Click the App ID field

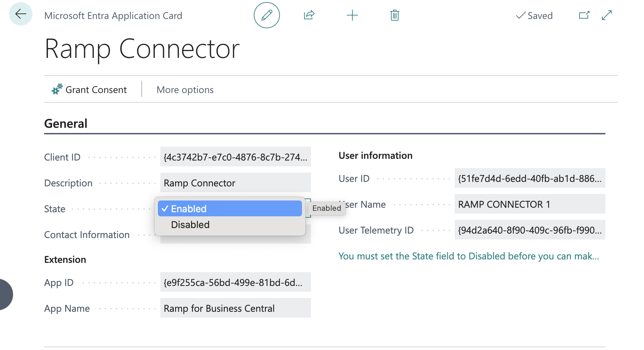[x=235, y=282]
